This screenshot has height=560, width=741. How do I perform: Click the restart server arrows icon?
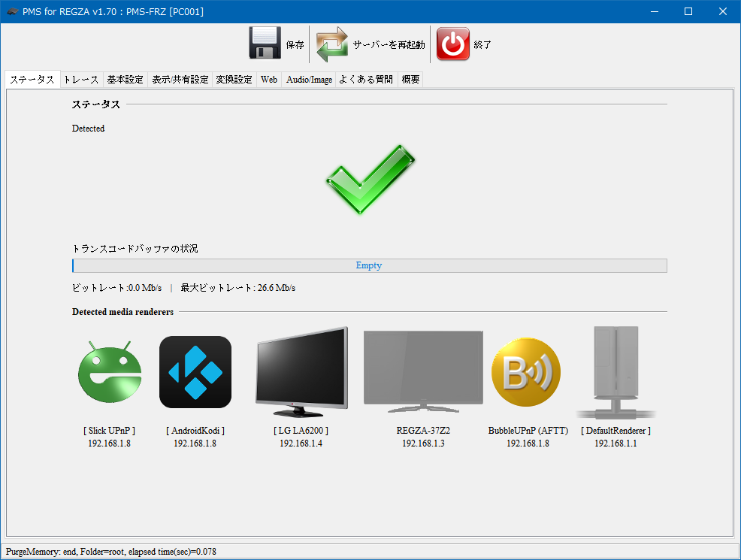pyautogui.click(x=331, y=44)
